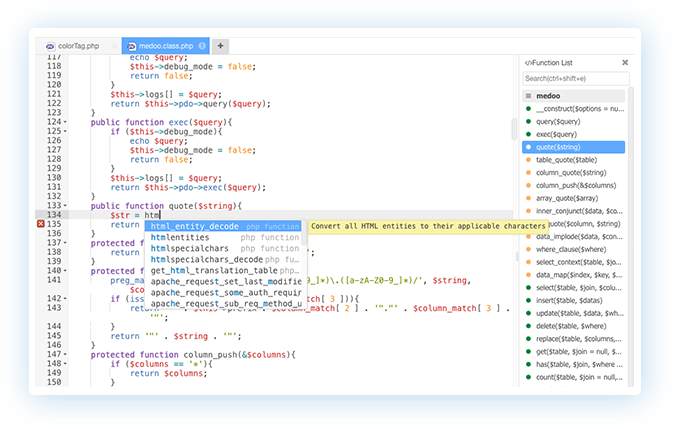This screenshot has height=429, width=674.
Task: Choose html_entity_decode from autocomplete list
Action: (x=195, y=226)
